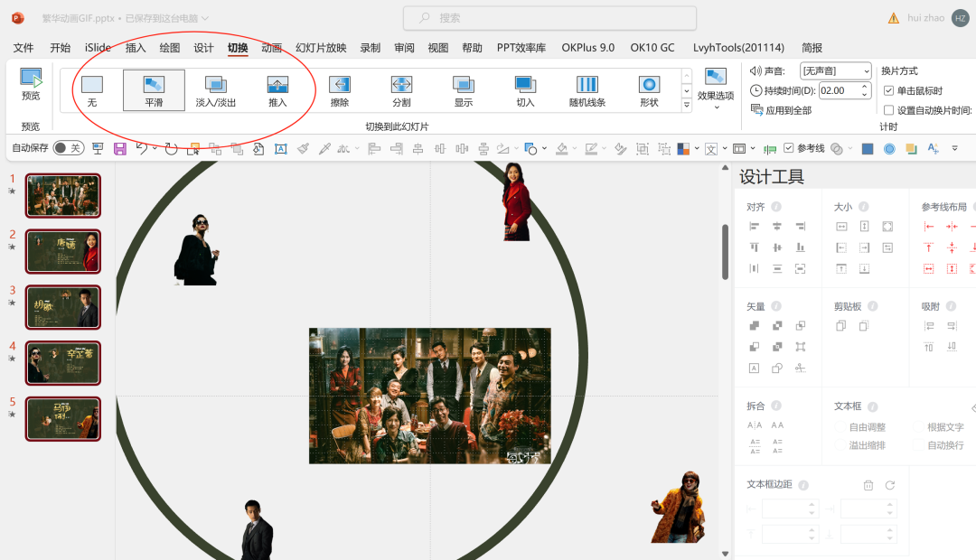
Task: Click the 预览 preview button
Action: (31, 84)
